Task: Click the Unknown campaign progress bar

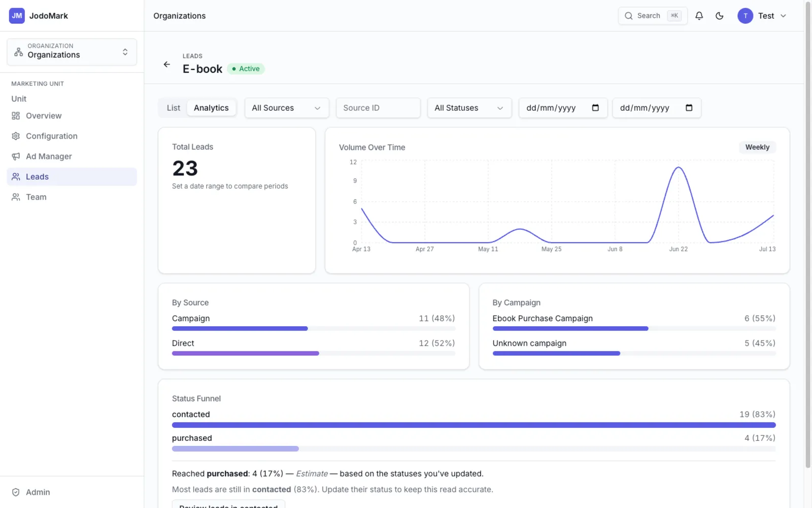Action: pyautogui.click(x=634, y=353)
